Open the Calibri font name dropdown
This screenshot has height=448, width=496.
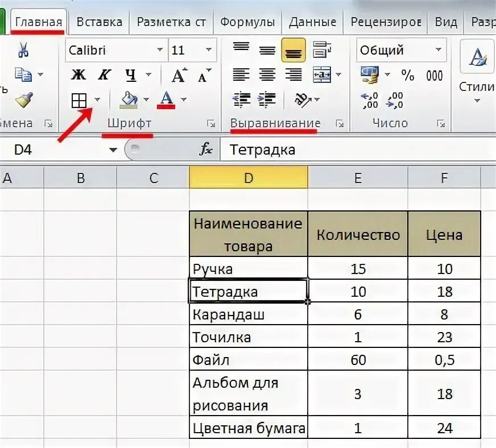click(x=160, y=49)
